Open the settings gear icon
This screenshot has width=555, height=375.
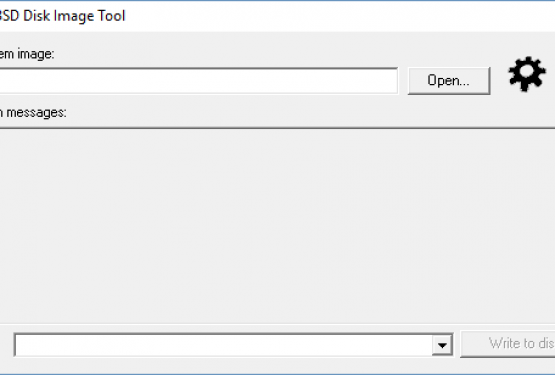coord(527,74)
